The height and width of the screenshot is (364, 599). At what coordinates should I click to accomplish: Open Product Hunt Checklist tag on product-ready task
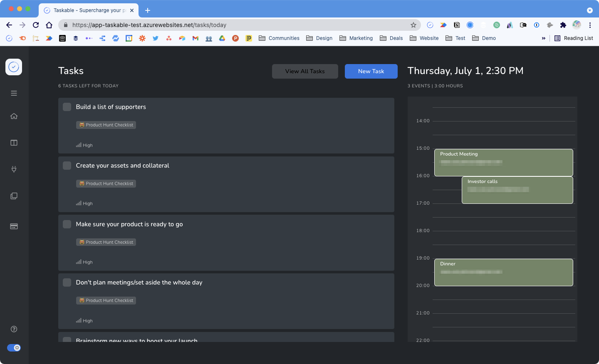click(106, 242)
